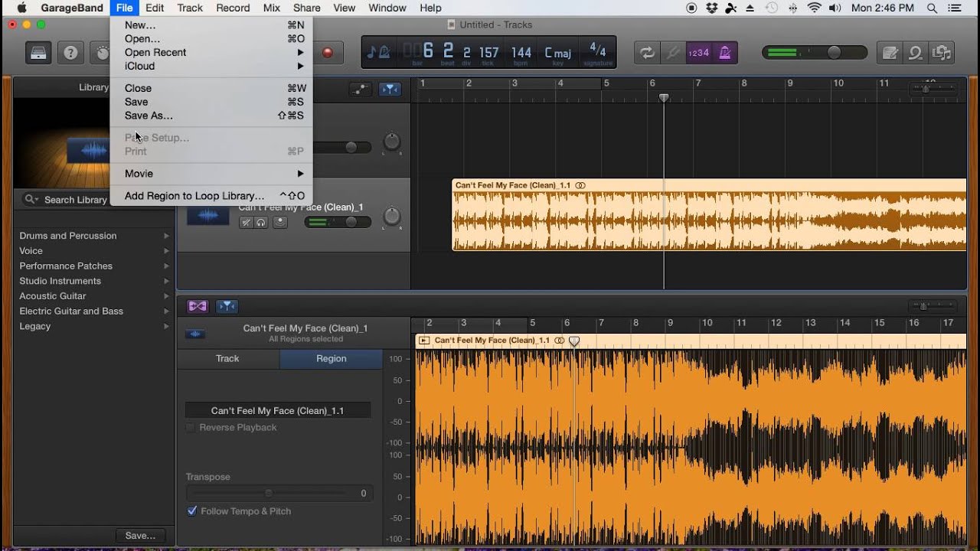Solo the Can't Feel My Face track with headphones
This screenshot has height=551, width=980.
(261, 223)
